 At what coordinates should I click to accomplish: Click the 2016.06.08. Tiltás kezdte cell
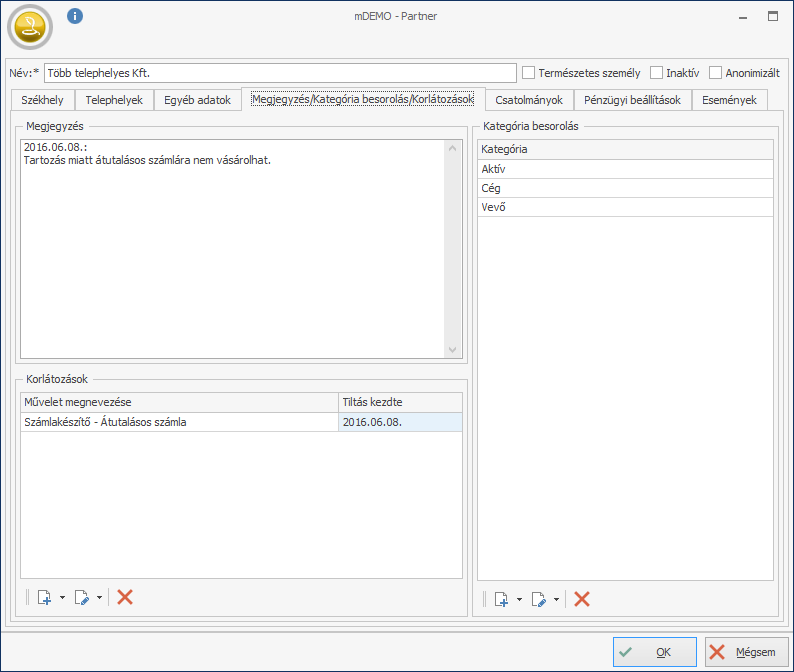point(400,422)
